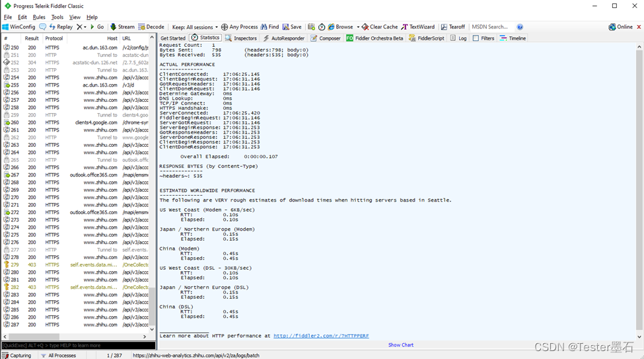Toggle Stream mode
The image size is (644, 359).
click(122, 26)
